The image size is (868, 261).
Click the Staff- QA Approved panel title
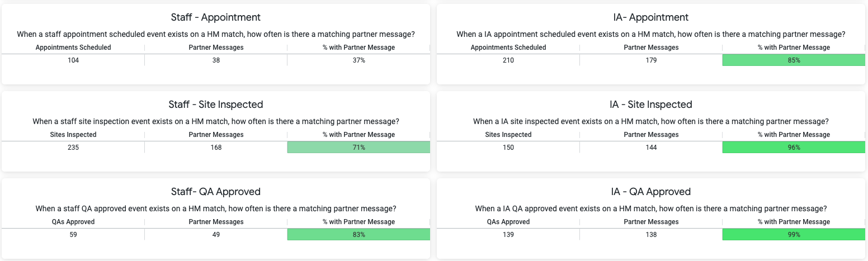coord(216,192)
